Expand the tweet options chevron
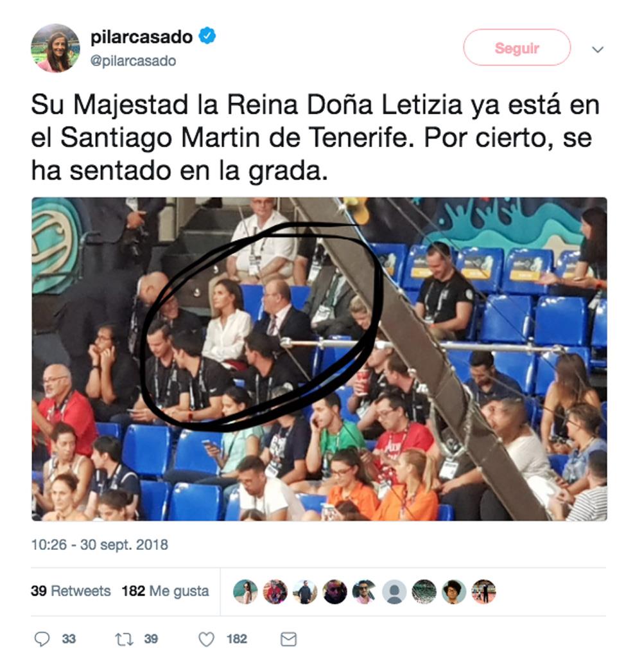Screen dimensions: 642x672 click(x=598, y=49)
